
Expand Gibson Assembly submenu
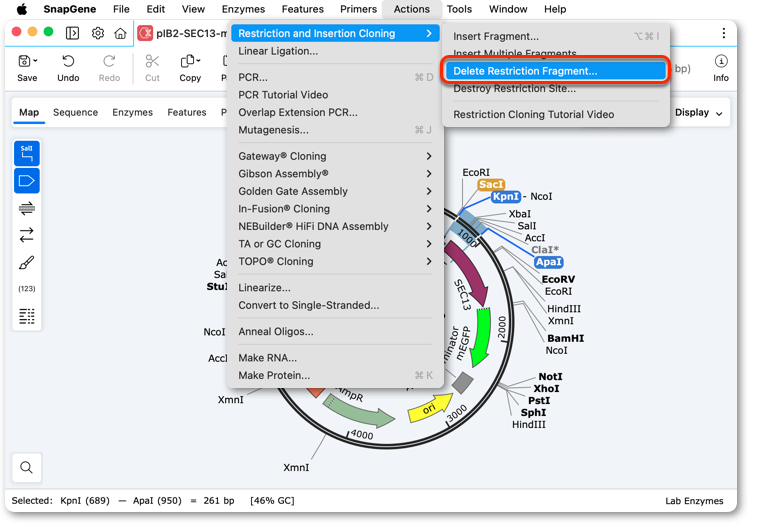tap(335, 174)
